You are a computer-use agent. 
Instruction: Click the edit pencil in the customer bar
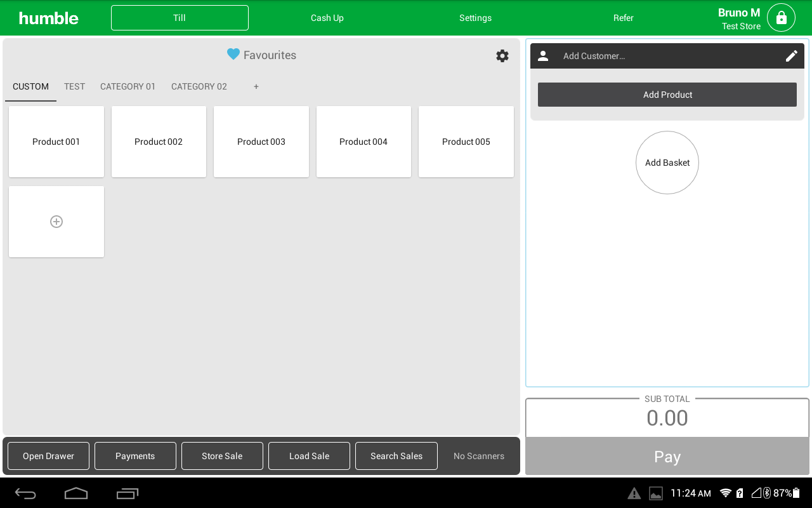[792, 56]
